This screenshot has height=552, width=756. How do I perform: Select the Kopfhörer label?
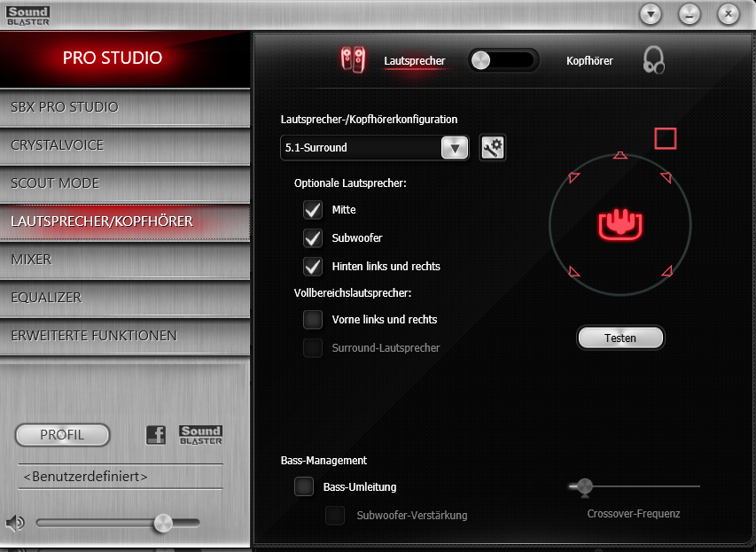click(589, 61)
